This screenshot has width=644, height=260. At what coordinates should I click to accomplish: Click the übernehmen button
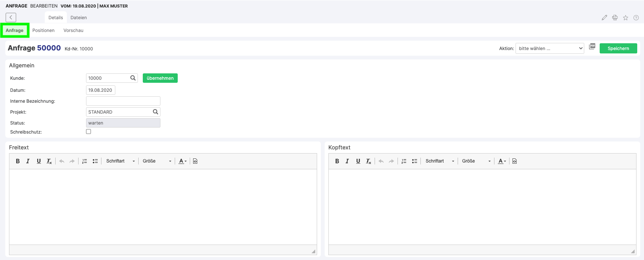[160, 78]
